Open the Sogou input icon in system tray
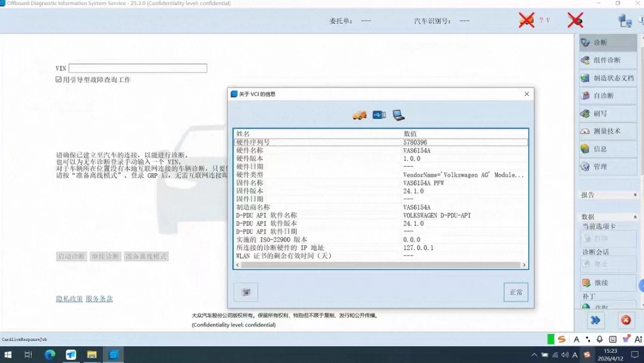The image size is (644, 363). point(561,339)
